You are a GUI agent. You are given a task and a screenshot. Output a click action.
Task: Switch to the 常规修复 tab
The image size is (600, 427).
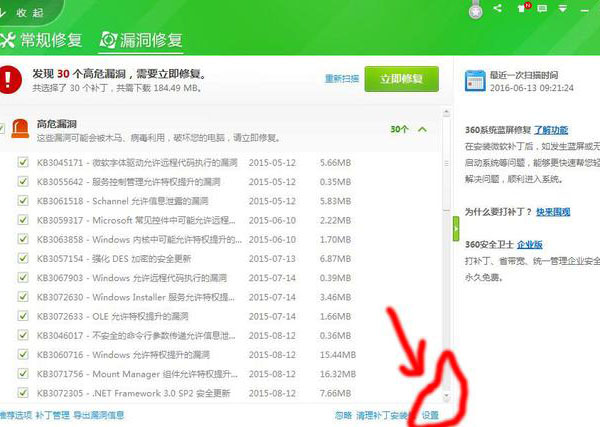click(41, 40)
